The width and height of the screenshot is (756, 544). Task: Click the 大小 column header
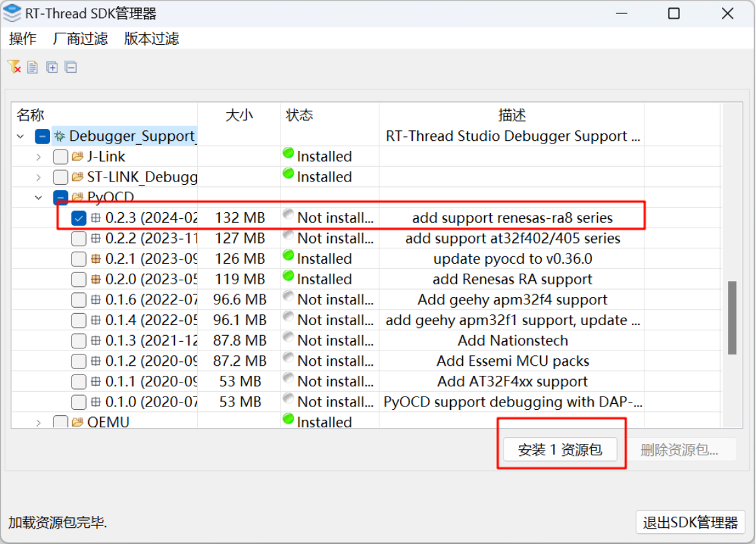point(239,115)
